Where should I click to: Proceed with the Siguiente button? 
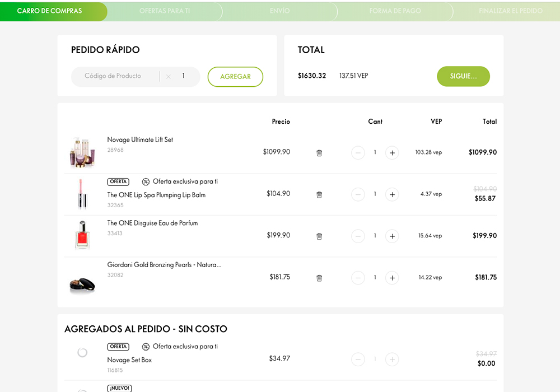[x=463, y=76]
